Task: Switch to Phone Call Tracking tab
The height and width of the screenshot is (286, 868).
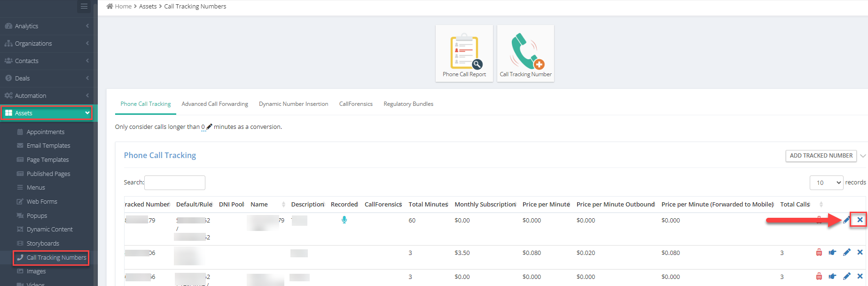Action: (x=146, y=104)
